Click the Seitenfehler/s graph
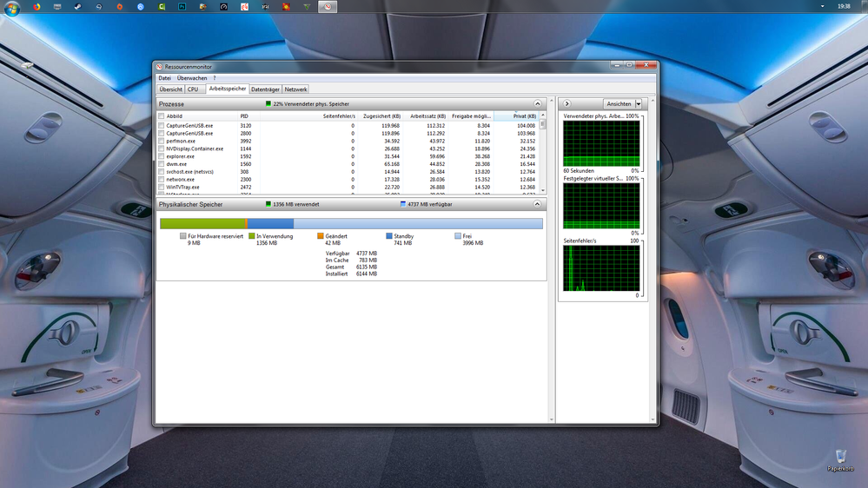Image resolution: width=868 pixels, height=488 pixels. tap(601, 268)
